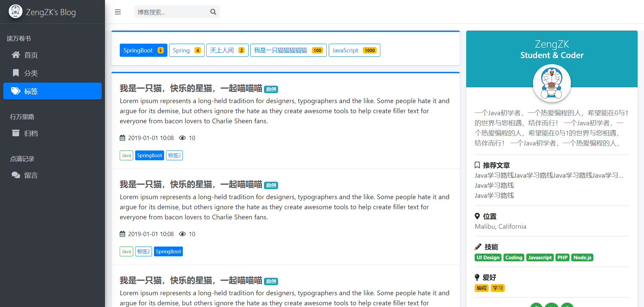This screenshot has width=644, height=307.
Task: Click the chat bubbles icon next to 留言
Action: click(x=16, y=175)
